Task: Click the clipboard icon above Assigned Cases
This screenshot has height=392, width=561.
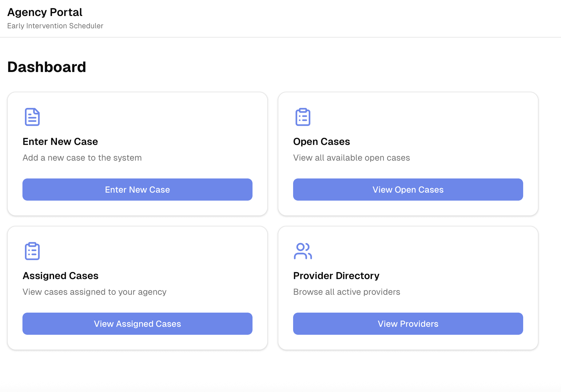Action: tap(32, 251)
